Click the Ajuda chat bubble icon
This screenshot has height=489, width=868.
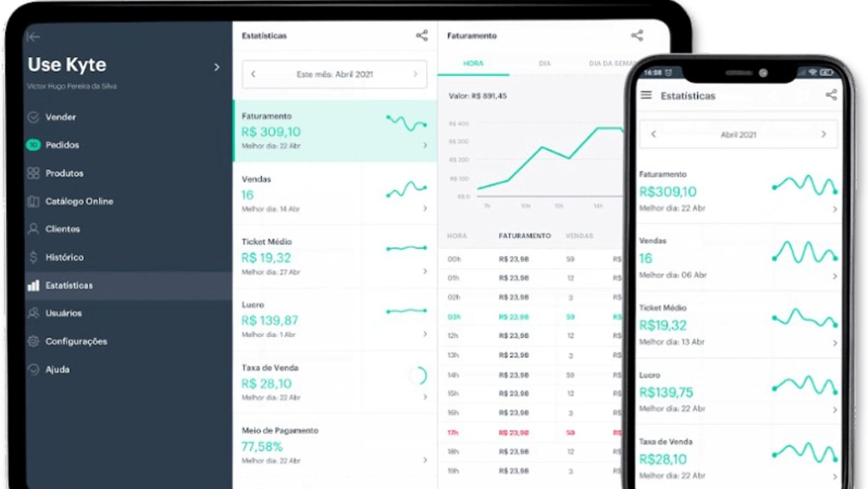33,369
